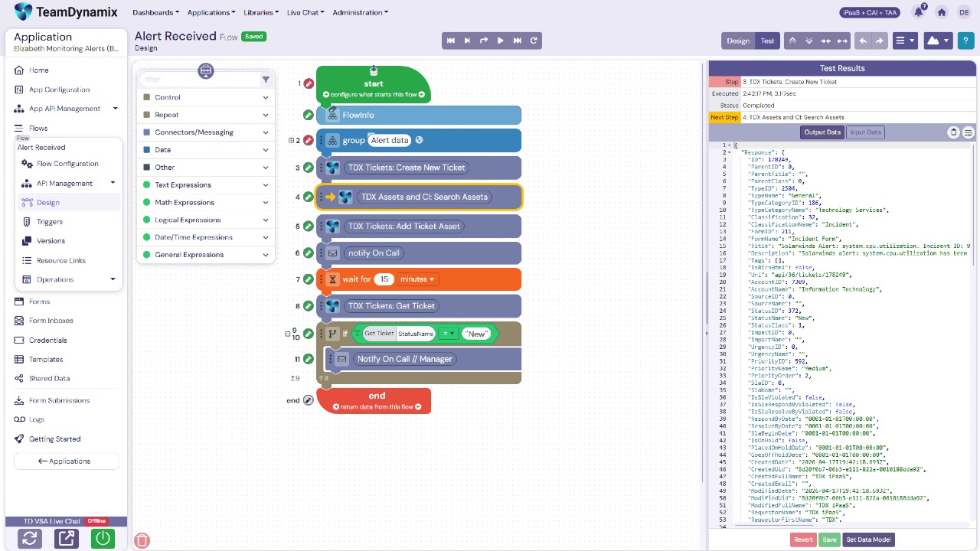Click the rewind-to-start playback button
980x551 pixels.
450,41
